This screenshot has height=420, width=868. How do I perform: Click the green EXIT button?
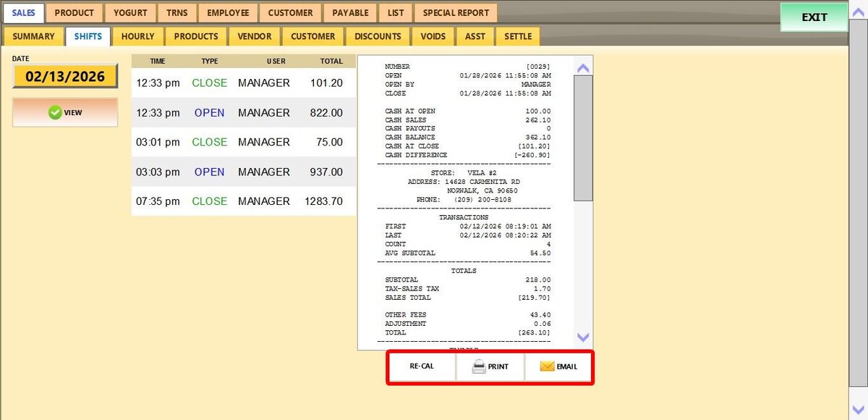[x=814, y=17]
